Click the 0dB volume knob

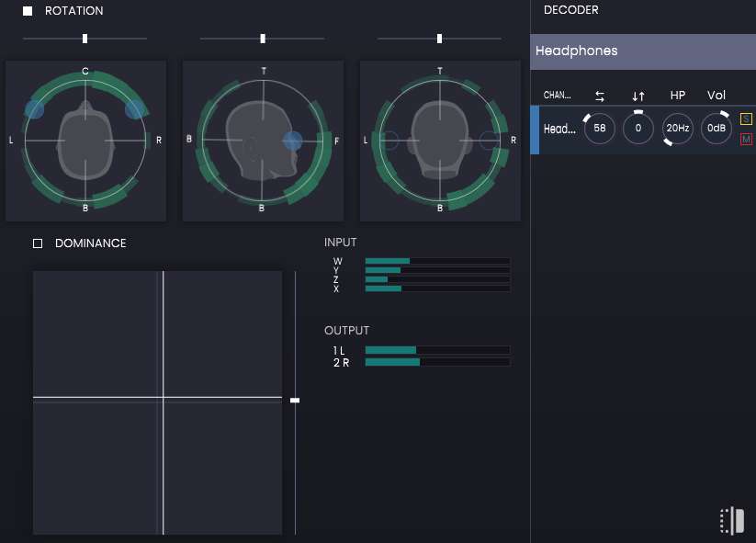tap(717, 129)
